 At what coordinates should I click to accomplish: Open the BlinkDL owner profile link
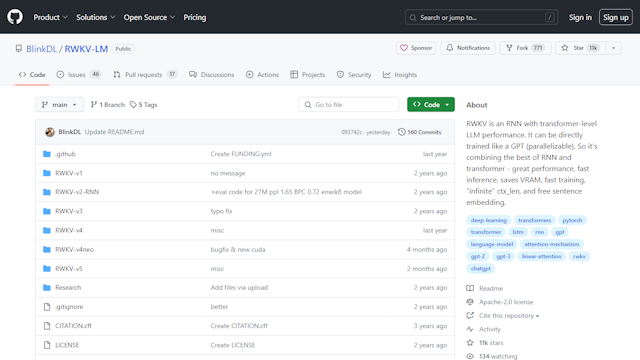point(42,49)
